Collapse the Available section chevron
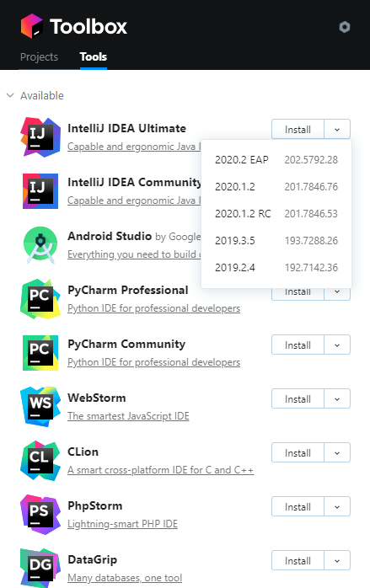The height and width of the screenshot is (588, 370). (10, 96)
